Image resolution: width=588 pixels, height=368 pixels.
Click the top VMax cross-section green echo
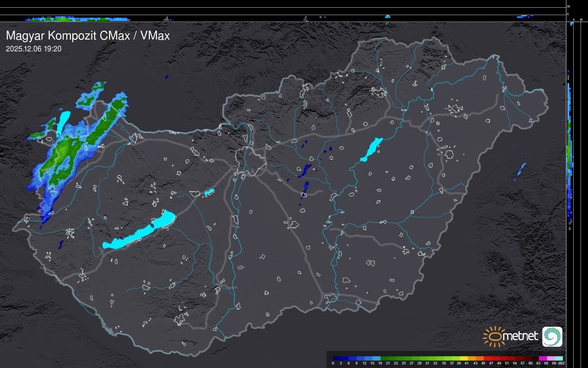point(63,19)
